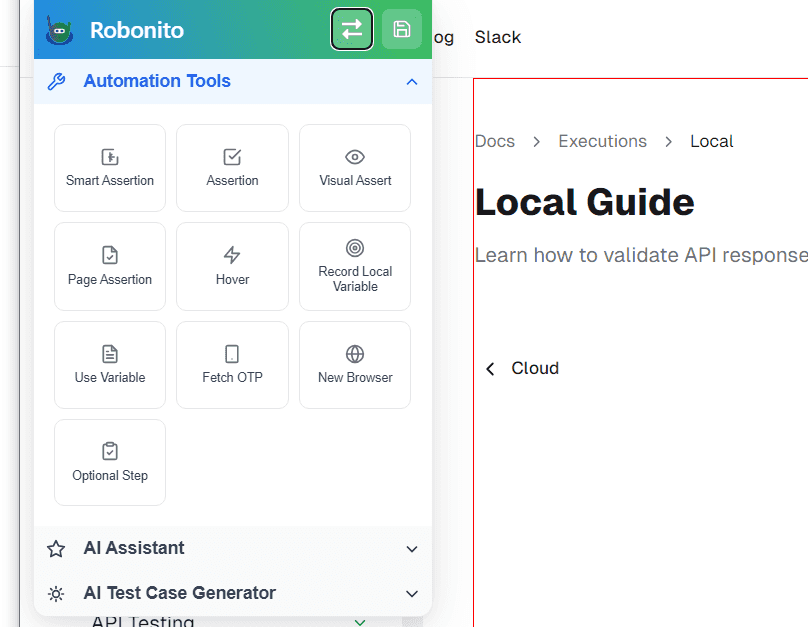Open the New Browser tool
Image resolution: width=808 pixels, height=627 pixels.
point(354,364)
